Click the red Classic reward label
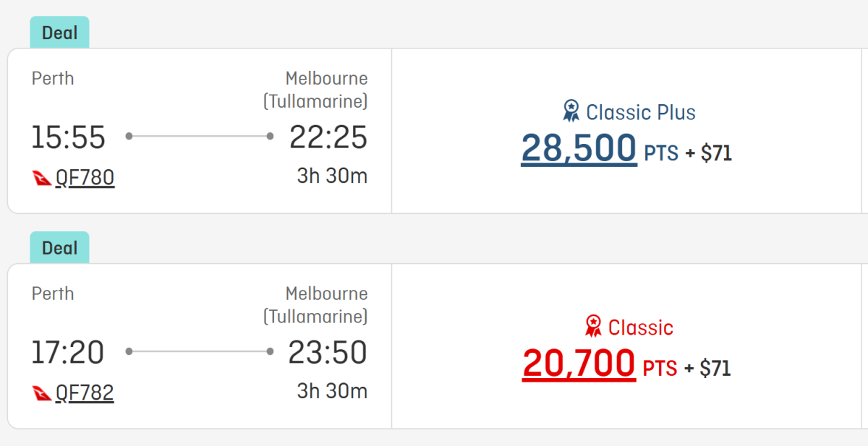This screenshot has height=446, width=868. (x=640, y=327)
